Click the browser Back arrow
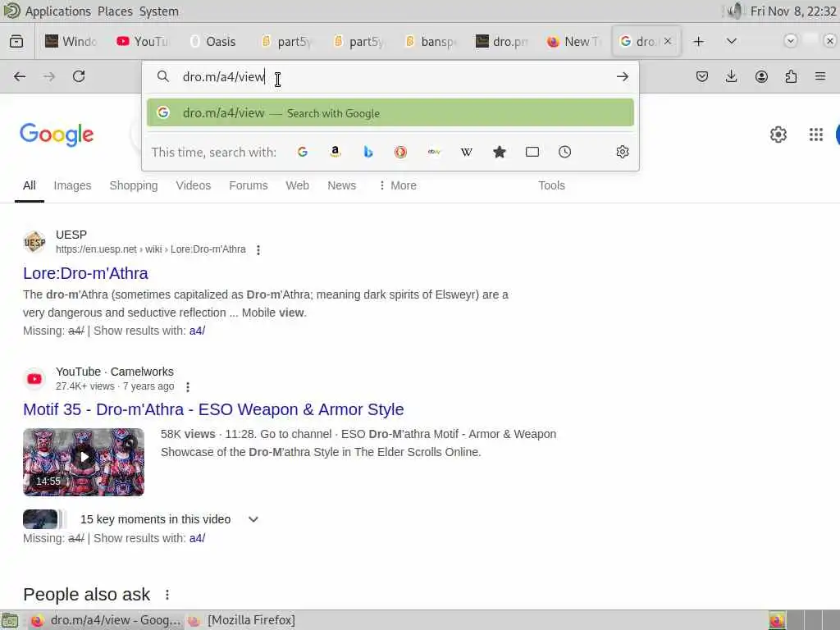This screenshot has height=630, width=840. pos(20,76)
